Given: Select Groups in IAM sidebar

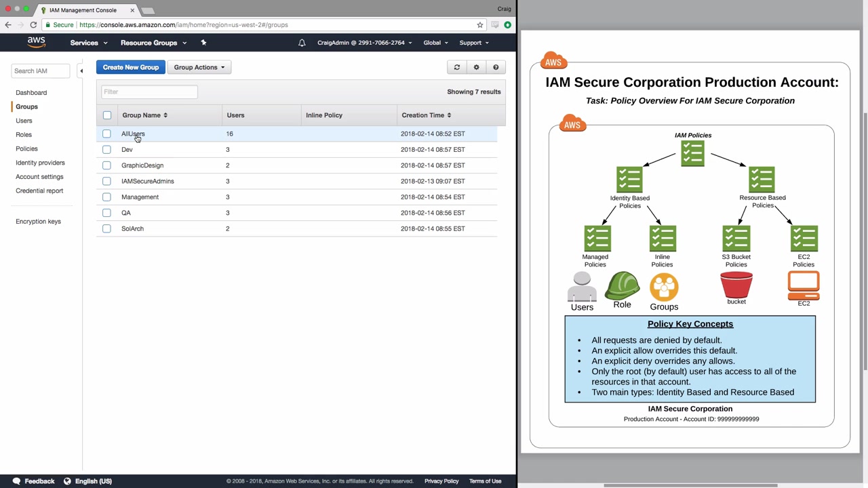Looking at the screenshot, I should [x=26, y=106].
